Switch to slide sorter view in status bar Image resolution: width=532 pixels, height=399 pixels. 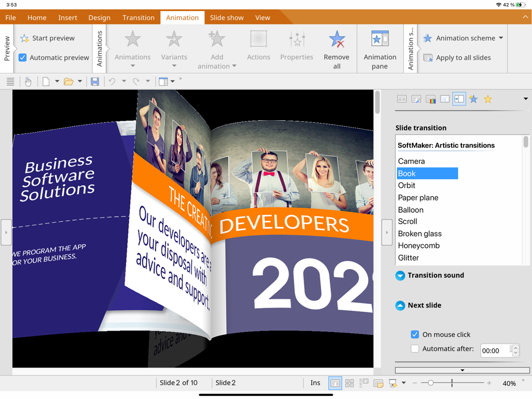click(350, 383)
